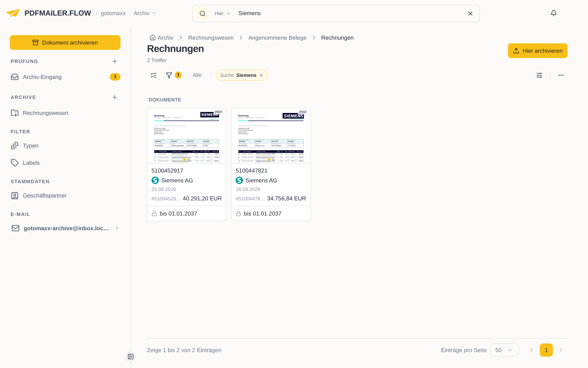Click amount 40.291,20 EUR
Viewport: 588px width, 368px height.
click(202, 198)
